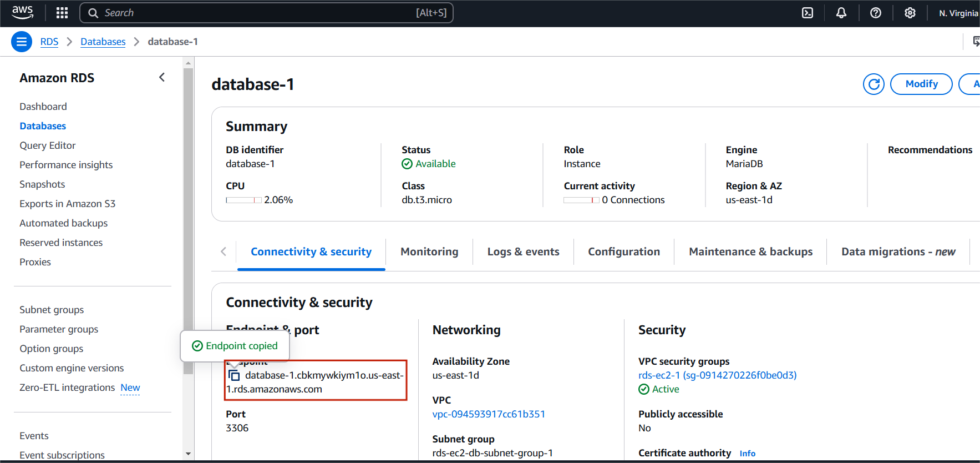Open Snapshots in the sidebar
Image resolution: width=980 pixels, height=463 pixels.
[42, 184]
